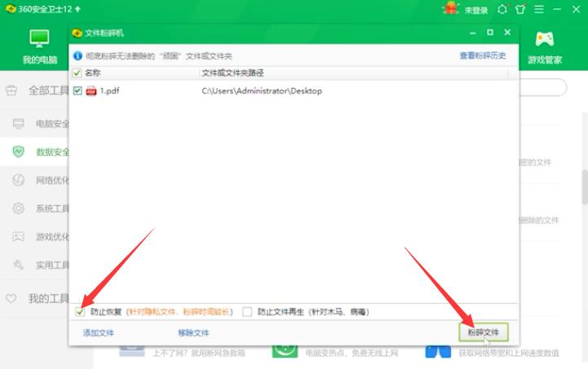
Task: Open the blue network speed tool icon
Action: tap(438, 352)
